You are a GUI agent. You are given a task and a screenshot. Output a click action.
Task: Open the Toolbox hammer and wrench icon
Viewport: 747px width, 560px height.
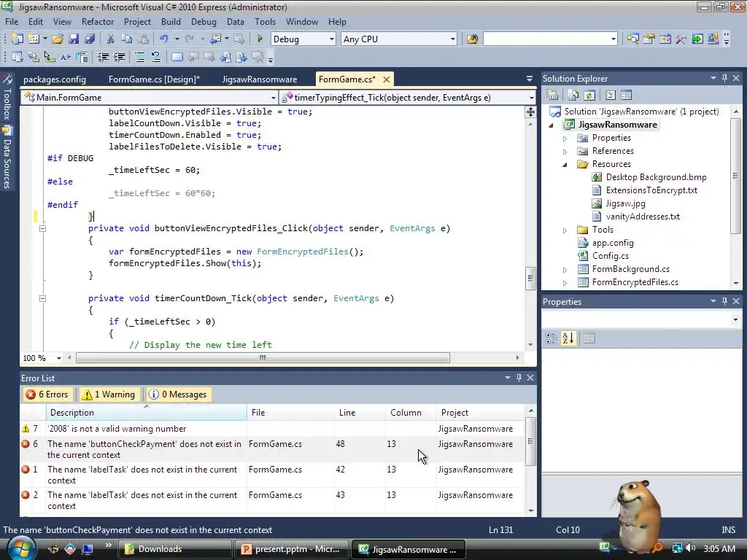[681, 39]
